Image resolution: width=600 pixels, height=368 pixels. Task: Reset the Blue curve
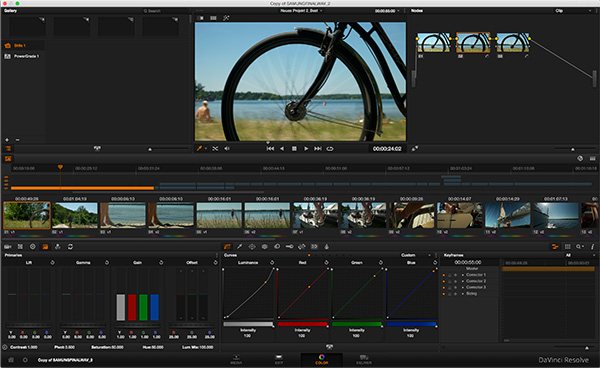click(x=435, y=262)
